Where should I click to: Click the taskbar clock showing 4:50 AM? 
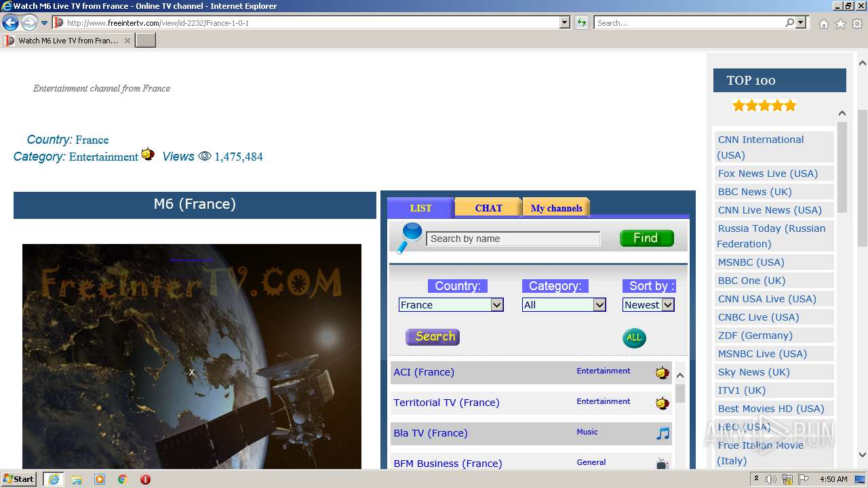tap(833, 479)
